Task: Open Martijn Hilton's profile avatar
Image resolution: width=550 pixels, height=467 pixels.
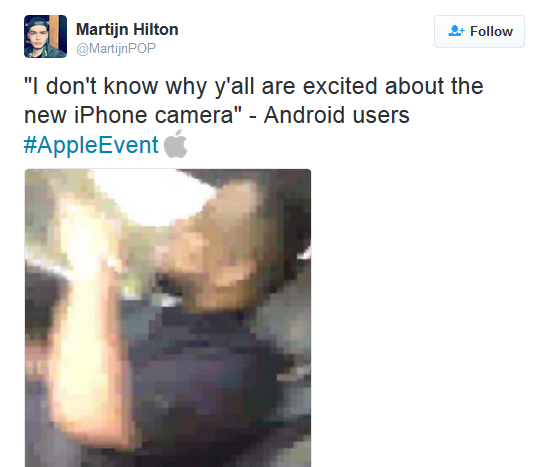Action: pos(45,36)
